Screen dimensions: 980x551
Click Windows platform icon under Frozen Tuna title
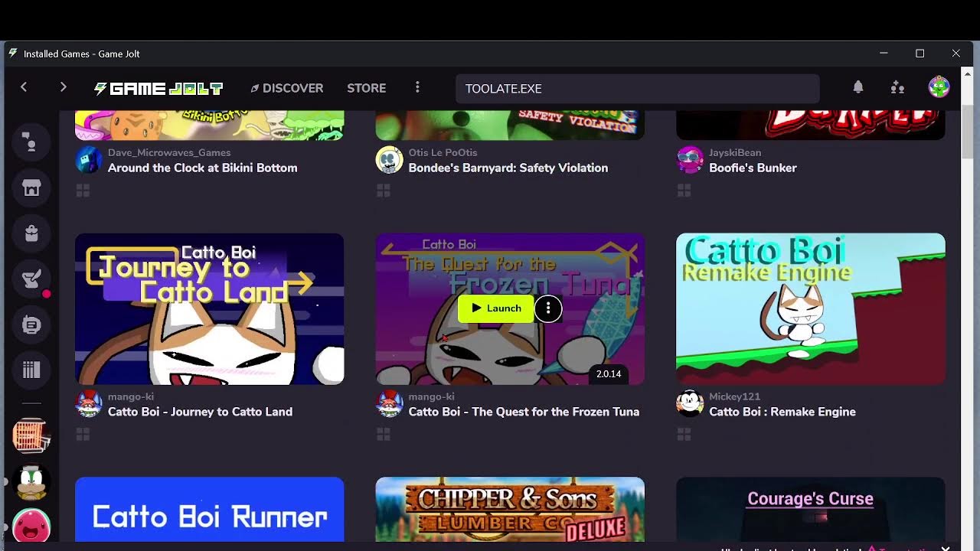click(384, 435)
